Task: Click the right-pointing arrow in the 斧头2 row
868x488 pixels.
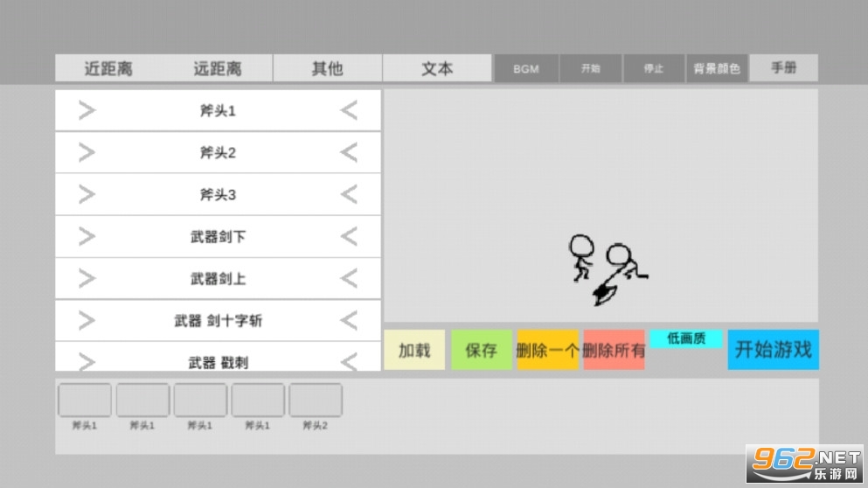Action: point(87,152)
